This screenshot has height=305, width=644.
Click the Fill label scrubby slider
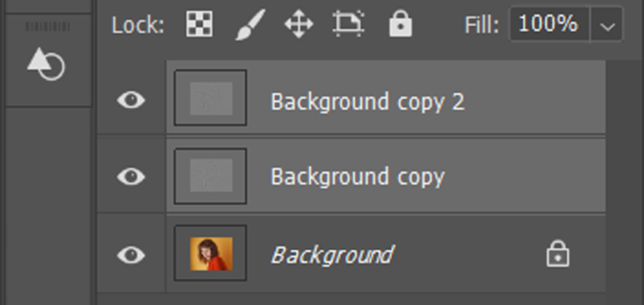click(x=481, y=25)
